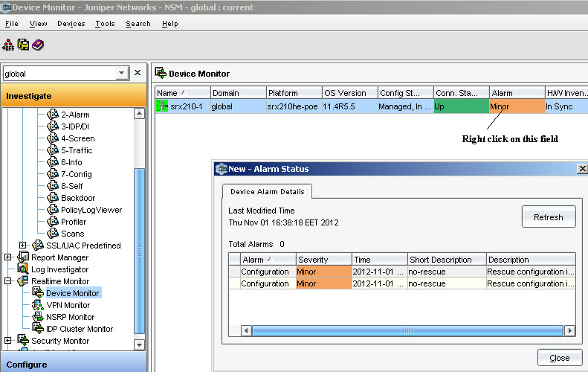Click the NSRP Monitor icon

(x=38, y=317)
